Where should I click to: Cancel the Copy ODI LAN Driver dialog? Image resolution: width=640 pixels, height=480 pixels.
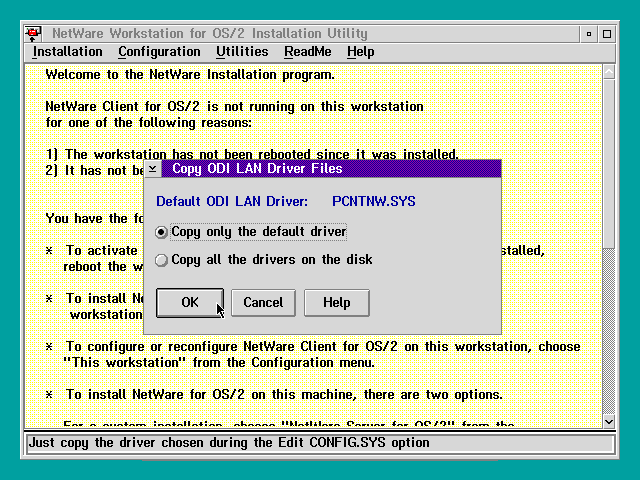[x=263, y=302]
